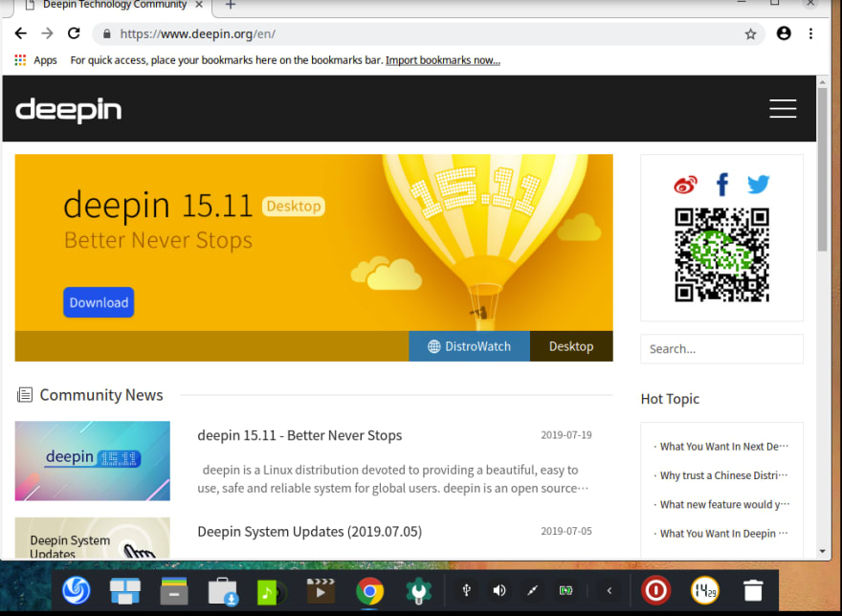View site security lock info
Viewport: 842px width, 616px height.
[107, 33]
